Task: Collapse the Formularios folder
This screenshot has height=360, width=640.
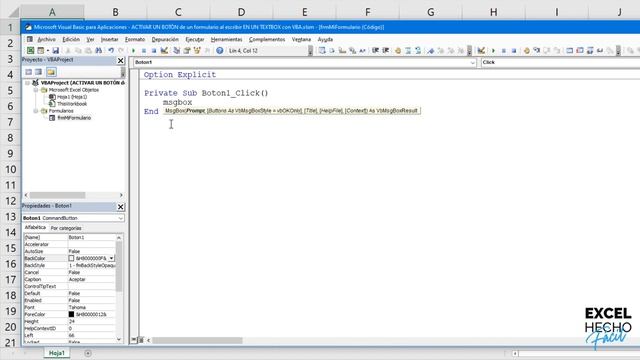Action: coord(36,111)
